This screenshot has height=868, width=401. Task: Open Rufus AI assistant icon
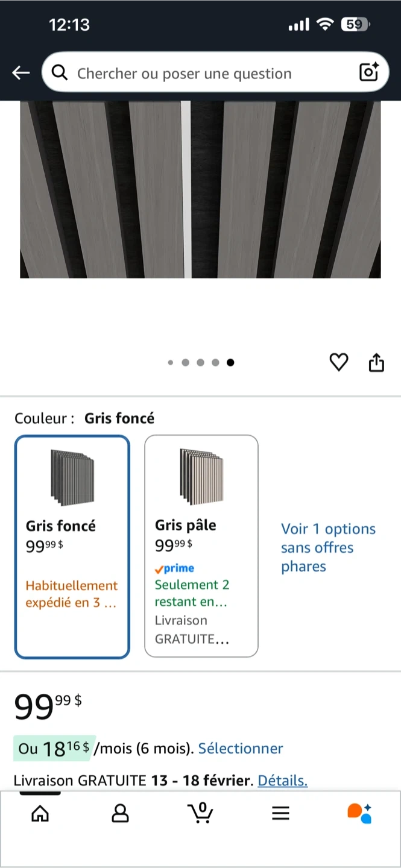pyautogui.click(x=359, y=813)
